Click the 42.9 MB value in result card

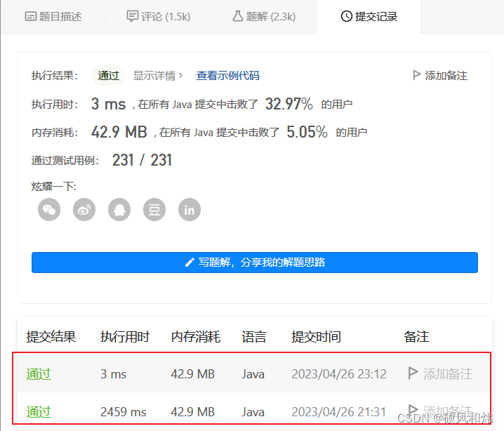click(119, 132)
